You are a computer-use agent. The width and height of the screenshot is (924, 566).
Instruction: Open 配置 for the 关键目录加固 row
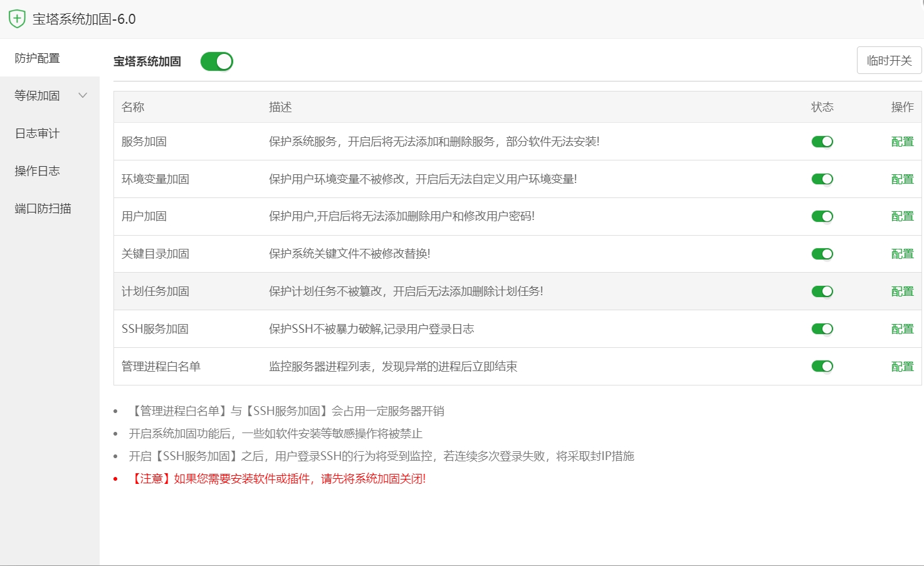click(902, 254)
